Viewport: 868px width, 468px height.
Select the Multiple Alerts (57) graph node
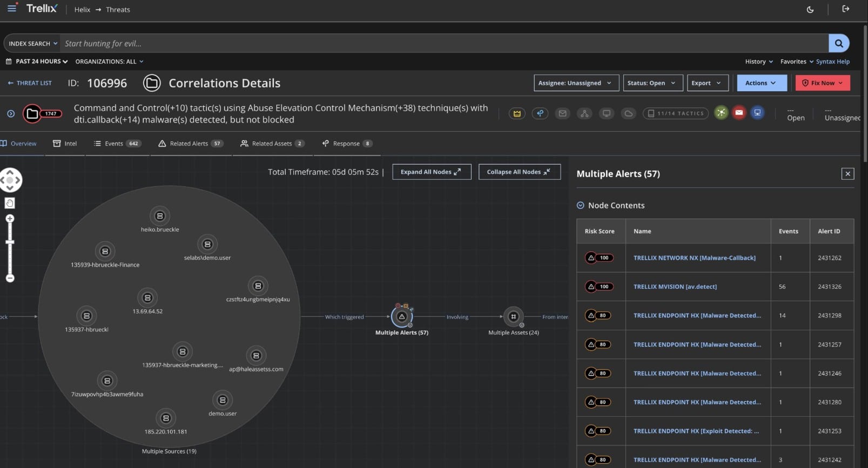point(402,317)
